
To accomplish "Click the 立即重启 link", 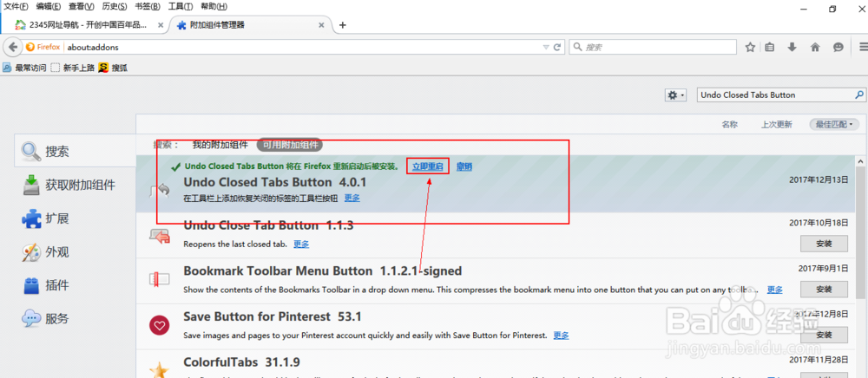I will click(x=427, y=166).
